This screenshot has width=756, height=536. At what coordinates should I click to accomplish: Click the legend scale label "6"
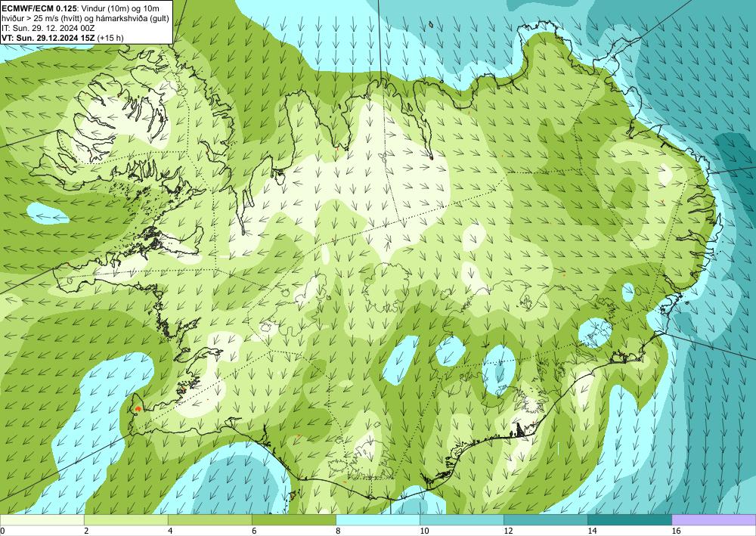tap(254, 531)
